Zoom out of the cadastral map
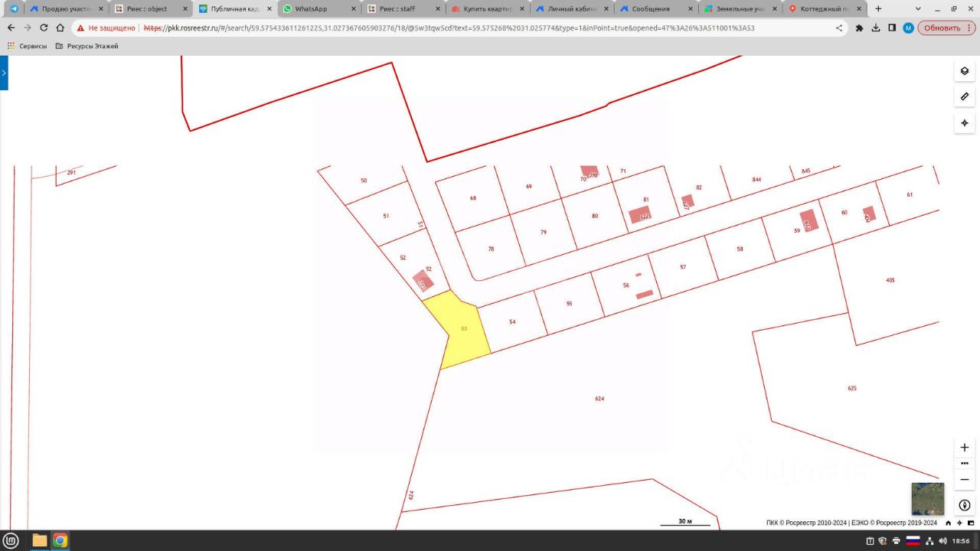This screenshot has width=980, height=551. click(964, 479)
